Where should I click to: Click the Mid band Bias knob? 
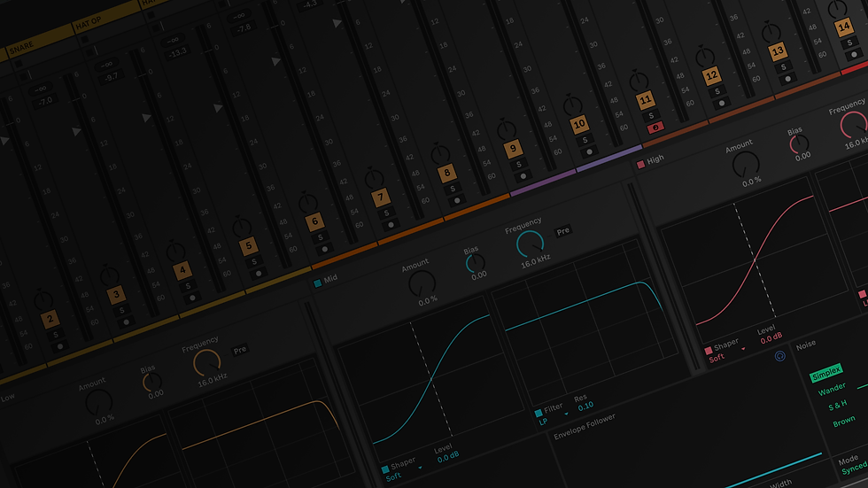[x=475, y=263]
